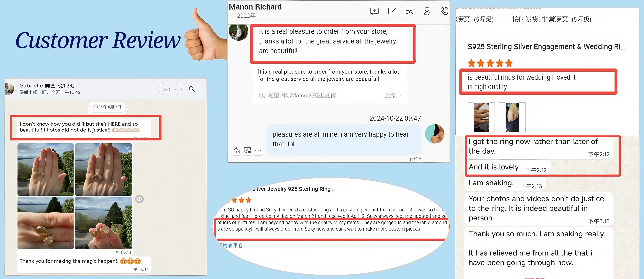Expand the chevron on the ring photo

[x=127, y=148]
